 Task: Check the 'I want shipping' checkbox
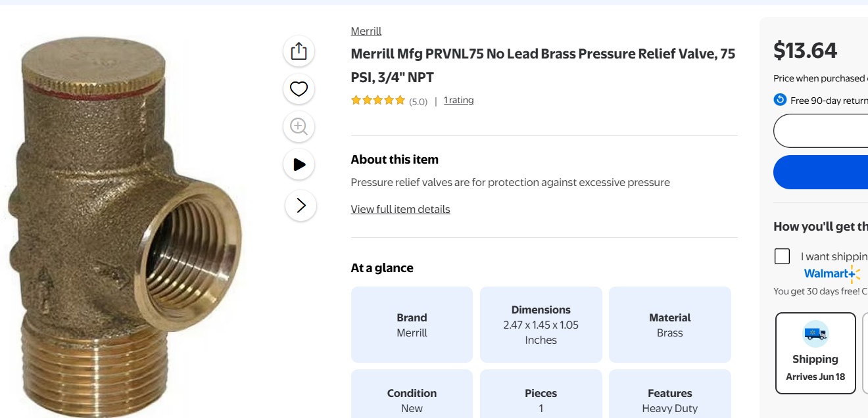point(782,256)
